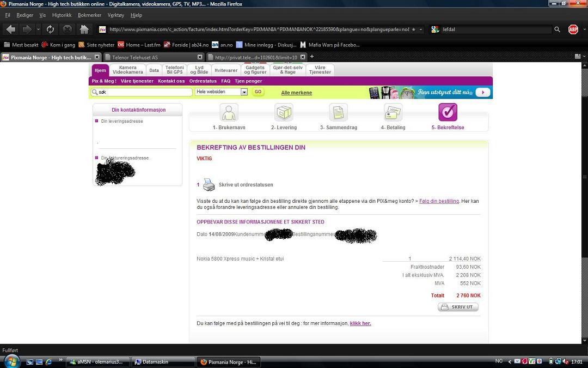The width and height of the screenshot is (588, 368).
Task: Open a new tab with the plus button
Action: [311, 57]
